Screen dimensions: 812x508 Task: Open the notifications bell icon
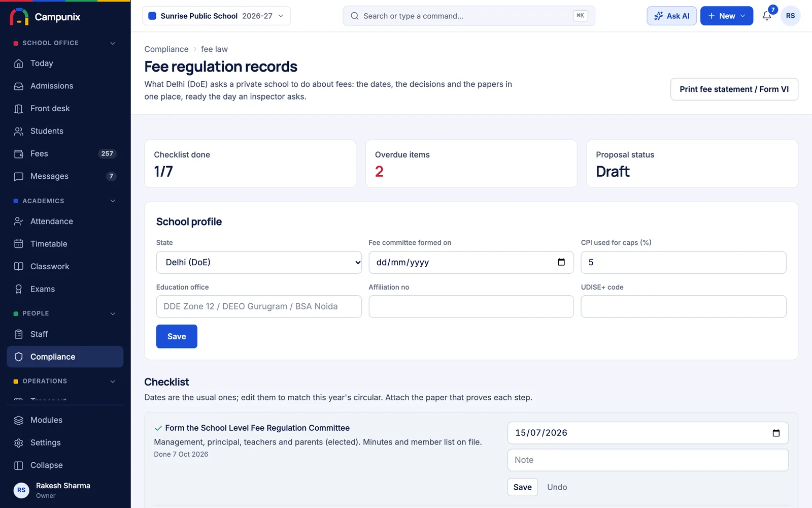coord(767,16)
